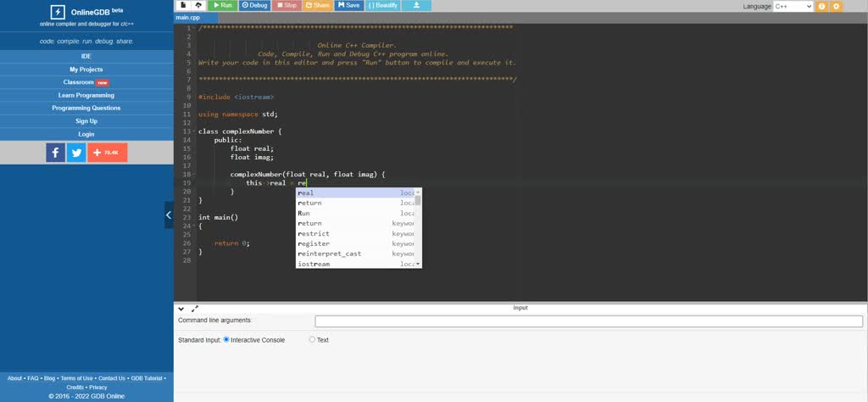This screenshot has height=402, width=868.
Task: Run the program with the green Run button
Action: click(x=222, y=5)
